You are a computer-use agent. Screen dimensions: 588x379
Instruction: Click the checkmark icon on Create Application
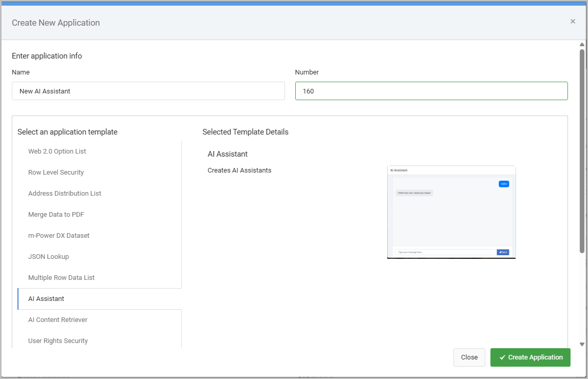502,357
